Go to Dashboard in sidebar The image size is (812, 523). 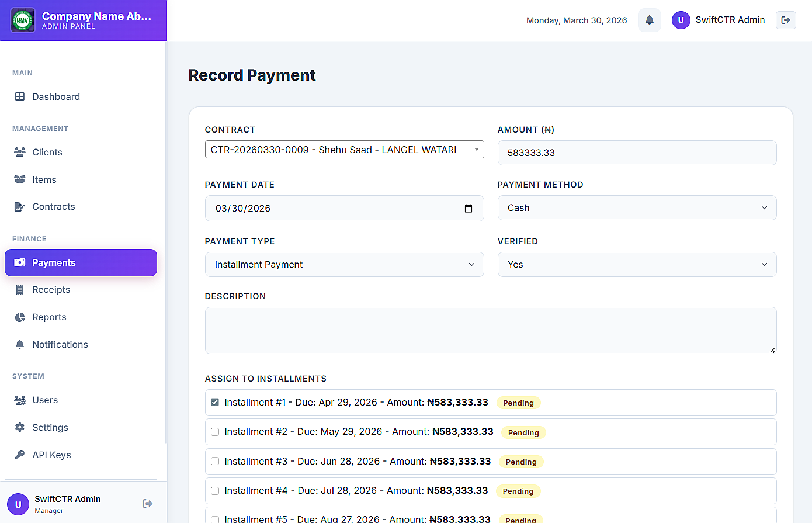click(x=81, y=96)
